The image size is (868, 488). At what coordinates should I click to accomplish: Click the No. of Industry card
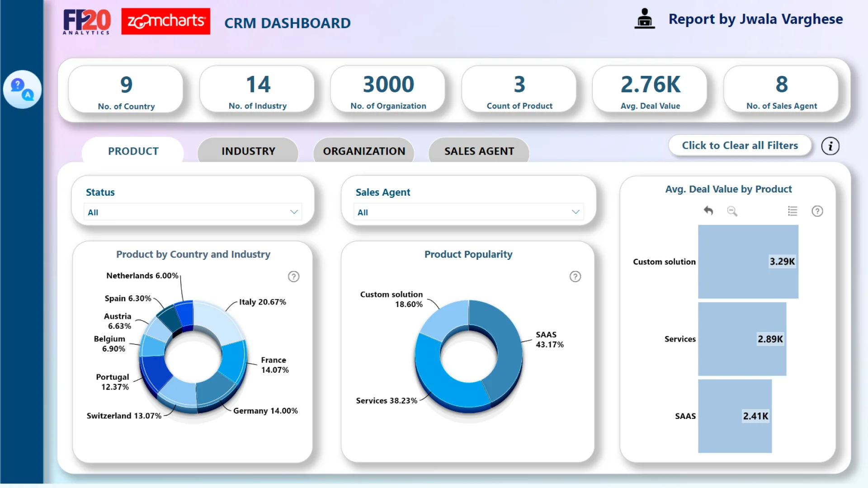tap(257, 89)
